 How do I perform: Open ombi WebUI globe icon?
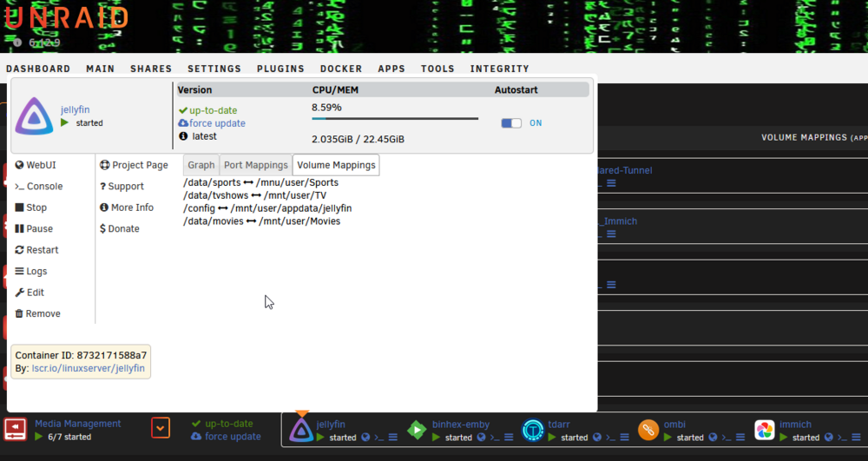click(713, 438)
